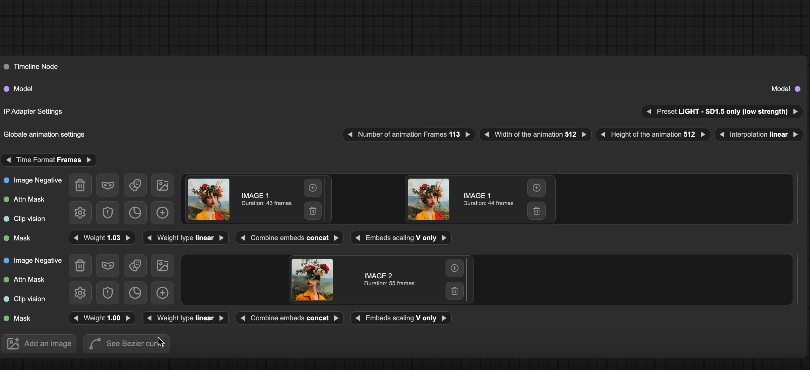Click the Width of the animation 512 field
This screenshot has height=370, width=810.
click(x=535, y=134)
